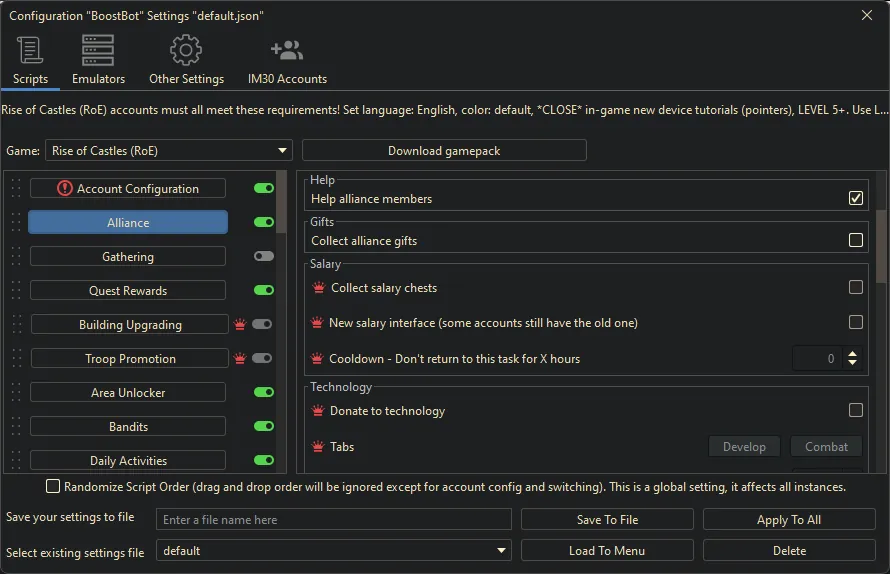Enable the Troop Promotion switch
Image resolution: width=890 pixels, height=574 pixels.
[x=262, y=358]
